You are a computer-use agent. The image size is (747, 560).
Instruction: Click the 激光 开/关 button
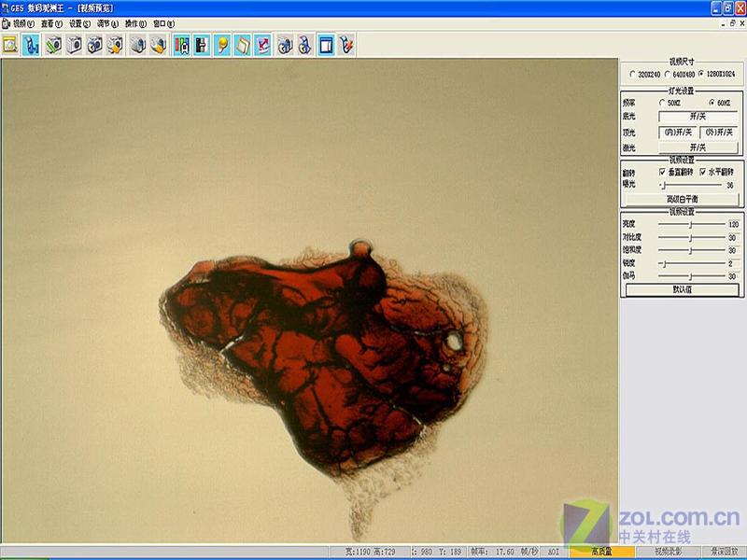pos(698,147)
